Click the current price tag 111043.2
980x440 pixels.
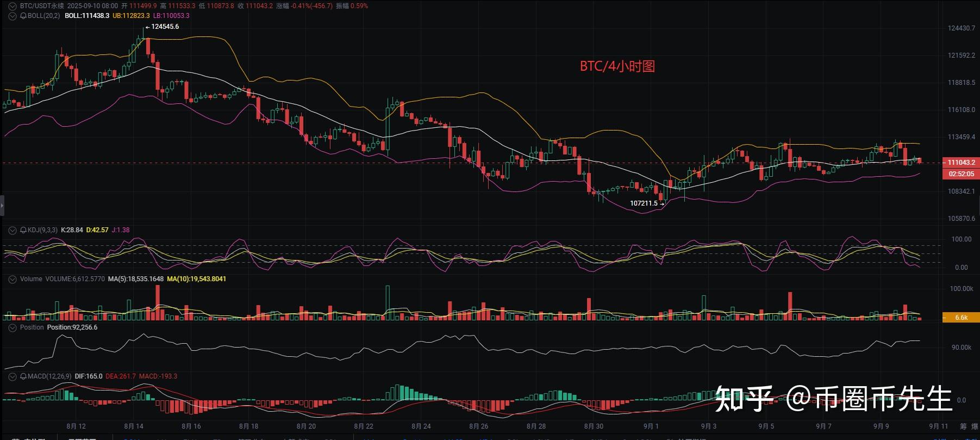click(x=961, y=163)
